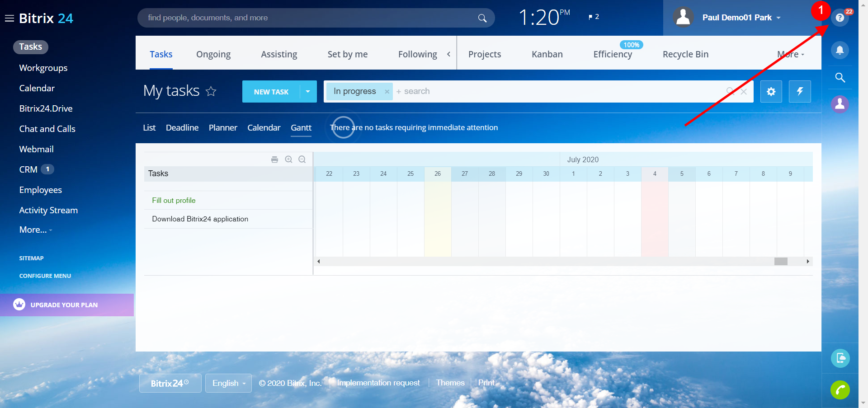Open Activity Stream

48,210
